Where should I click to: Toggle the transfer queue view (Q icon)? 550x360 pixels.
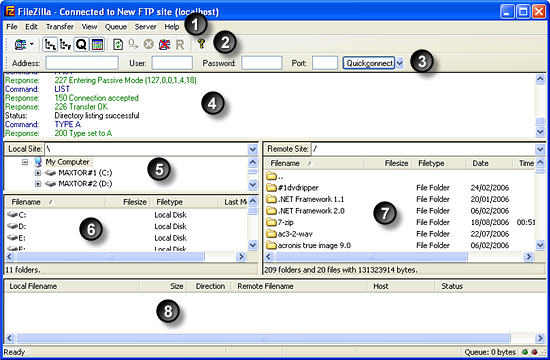coord(81,45)
